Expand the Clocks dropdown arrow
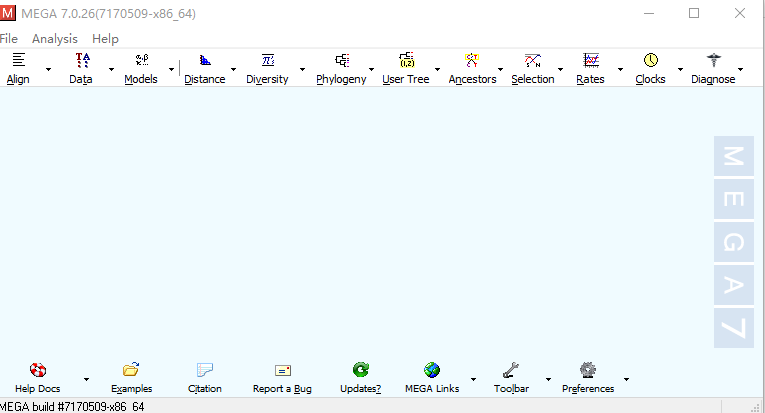The image size is (765, 413). coord(680,69)
